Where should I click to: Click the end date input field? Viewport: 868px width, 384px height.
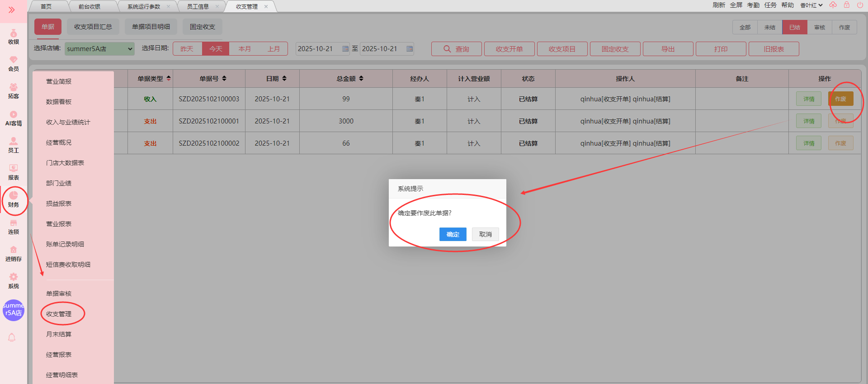pyautogui.click(x=382, y=49)
